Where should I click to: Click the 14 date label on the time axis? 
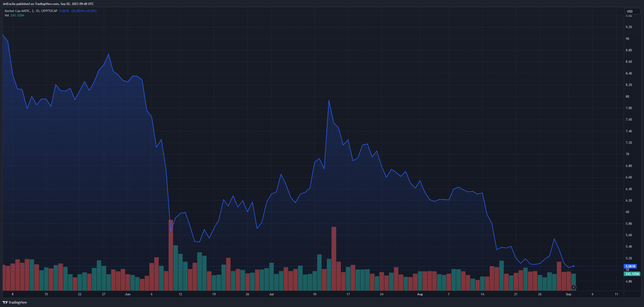tap(482, 294)
